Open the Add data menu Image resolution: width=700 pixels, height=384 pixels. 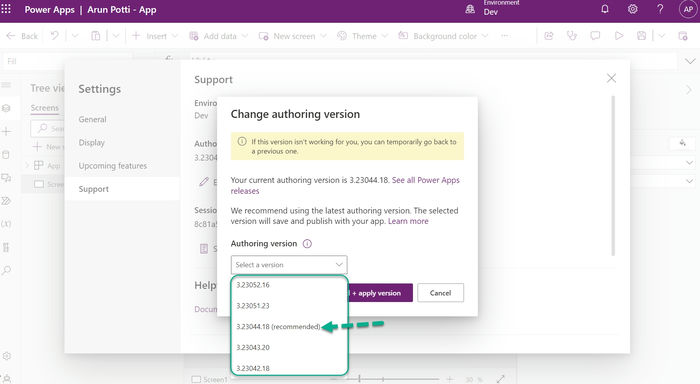[x=219, y=36]
